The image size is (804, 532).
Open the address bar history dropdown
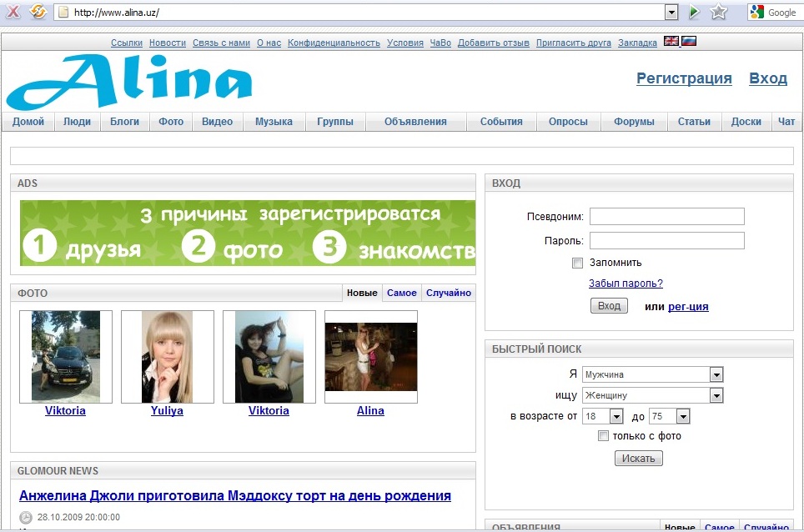(x=671, y=13)
